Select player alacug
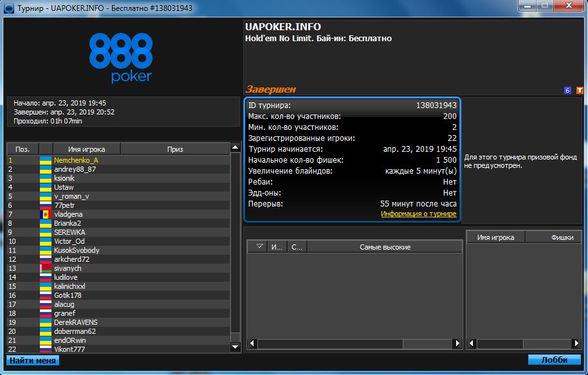Screen dimensions: 588x375 tap(118, 304)
